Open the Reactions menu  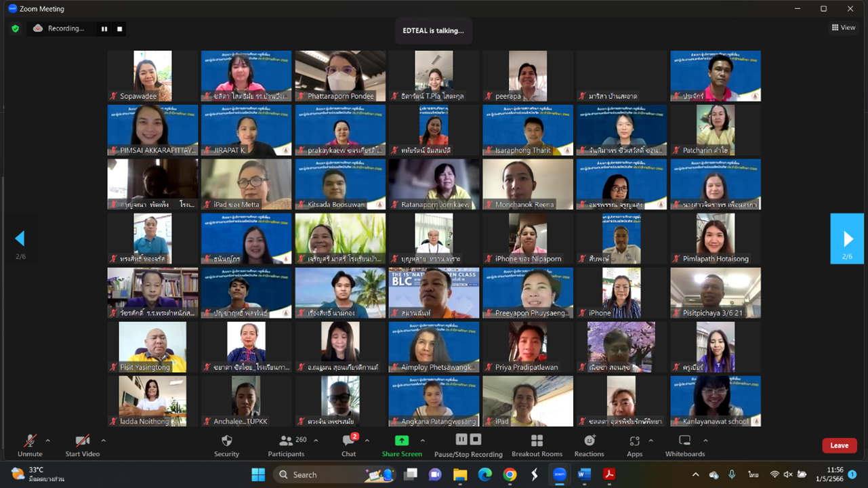[589, 445]
